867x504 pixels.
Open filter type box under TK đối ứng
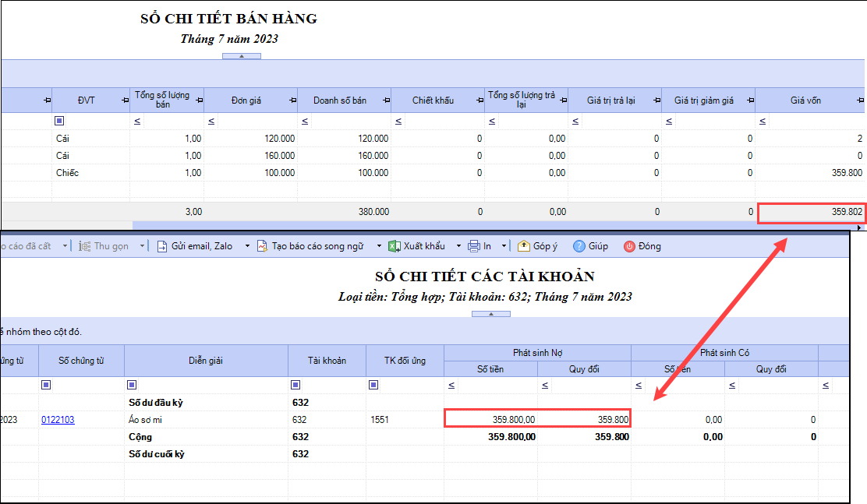click(373, 385)
